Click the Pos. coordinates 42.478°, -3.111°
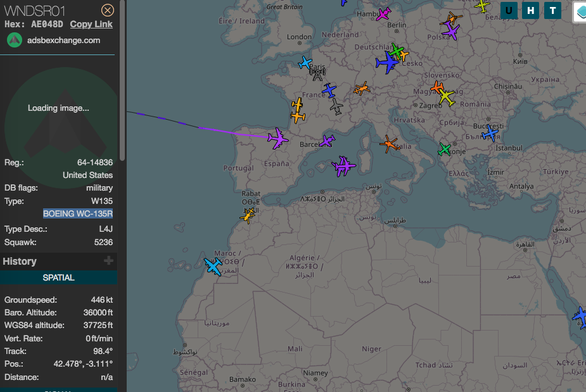 pos(83,364)
